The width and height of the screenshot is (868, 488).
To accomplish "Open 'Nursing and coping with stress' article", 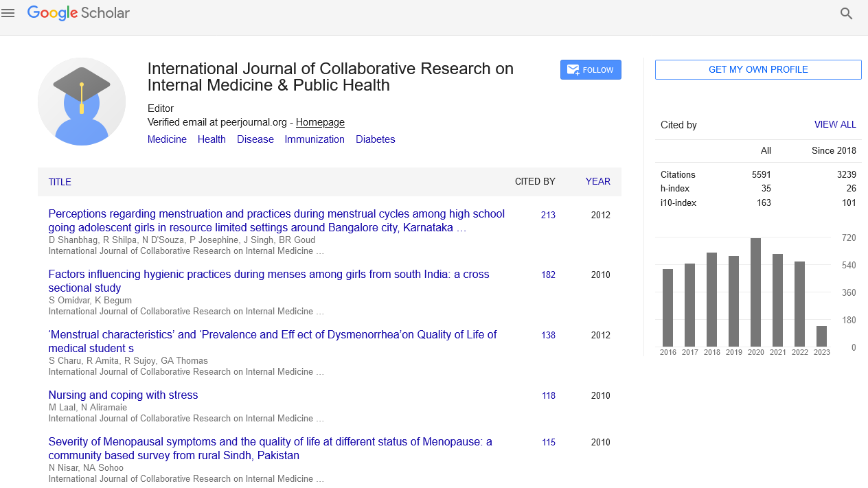I will 123,395.
